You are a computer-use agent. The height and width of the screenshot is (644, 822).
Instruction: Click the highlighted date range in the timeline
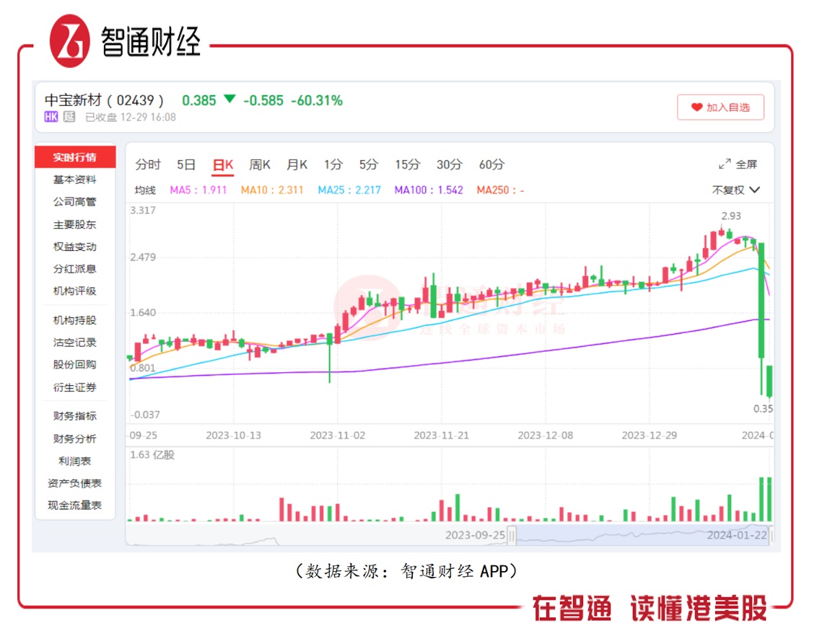pyautogui.click(x=642, y=536)
